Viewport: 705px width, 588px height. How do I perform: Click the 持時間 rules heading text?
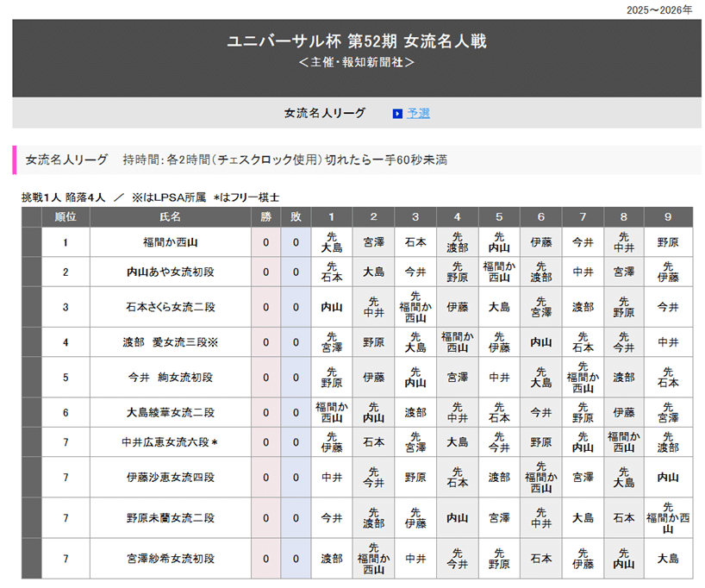(x=285, y=160)
